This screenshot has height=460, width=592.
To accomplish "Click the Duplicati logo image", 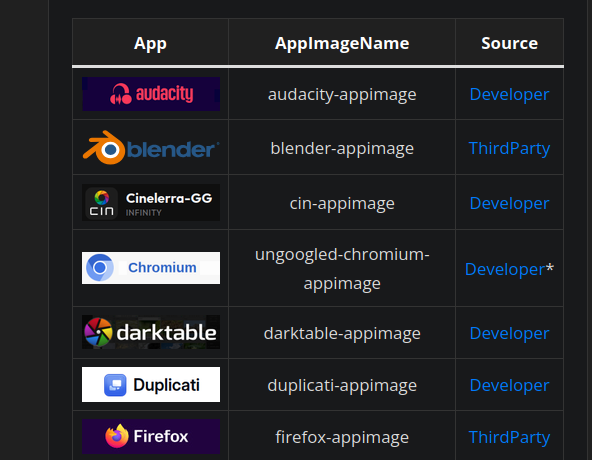I will (x=151, y=384).
